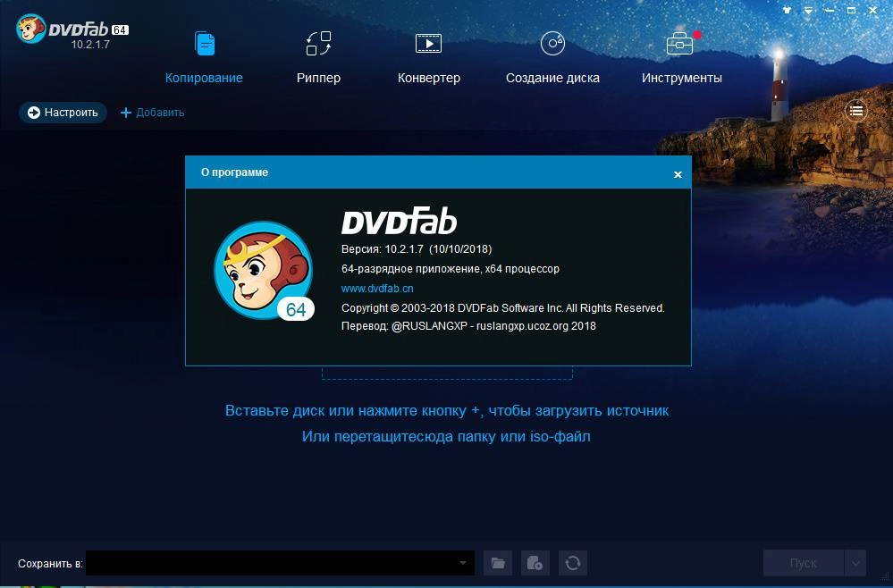893x588 pixels.
Task: Click the О программе dialog title
Action: pos(234,172)
